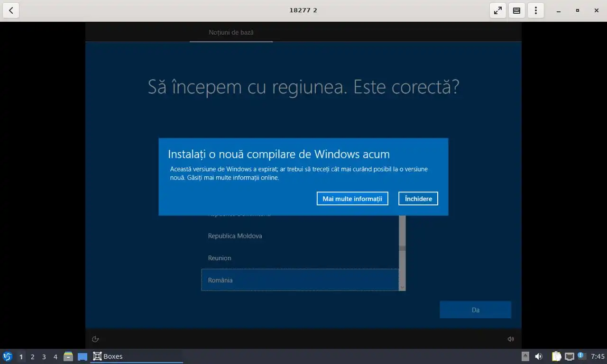
Task: Switch to workspace 4
Action: point(55,356)
